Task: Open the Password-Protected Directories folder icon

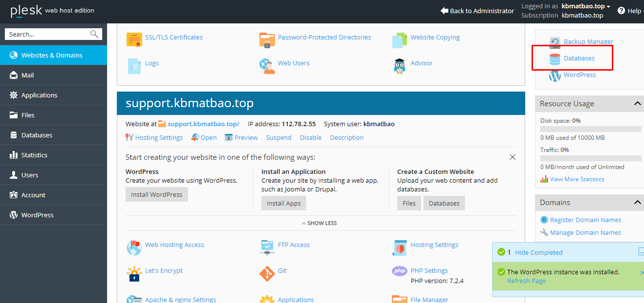Action: pyautogui.click(x=267, y=39)
